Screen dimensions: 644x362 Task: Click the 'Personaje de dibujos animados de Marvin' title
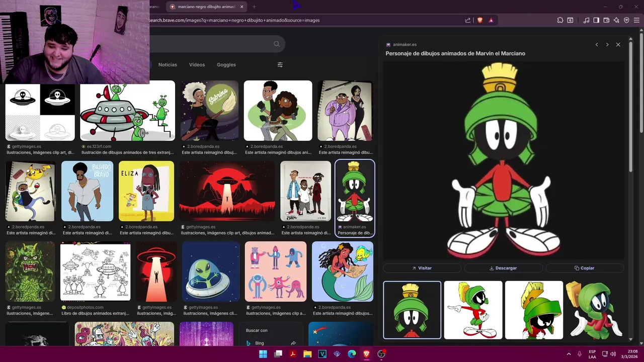[455, 53]
